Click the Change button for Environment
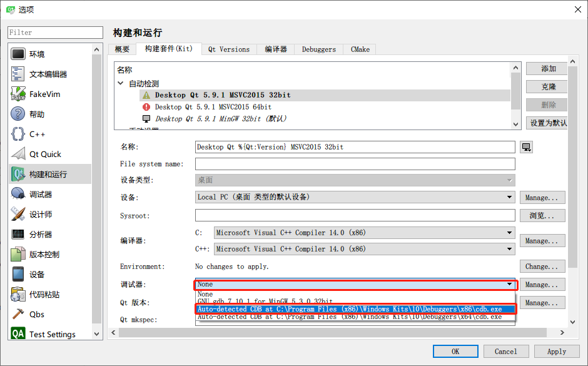This screenshot has height=366, width=588. (542, 267)
